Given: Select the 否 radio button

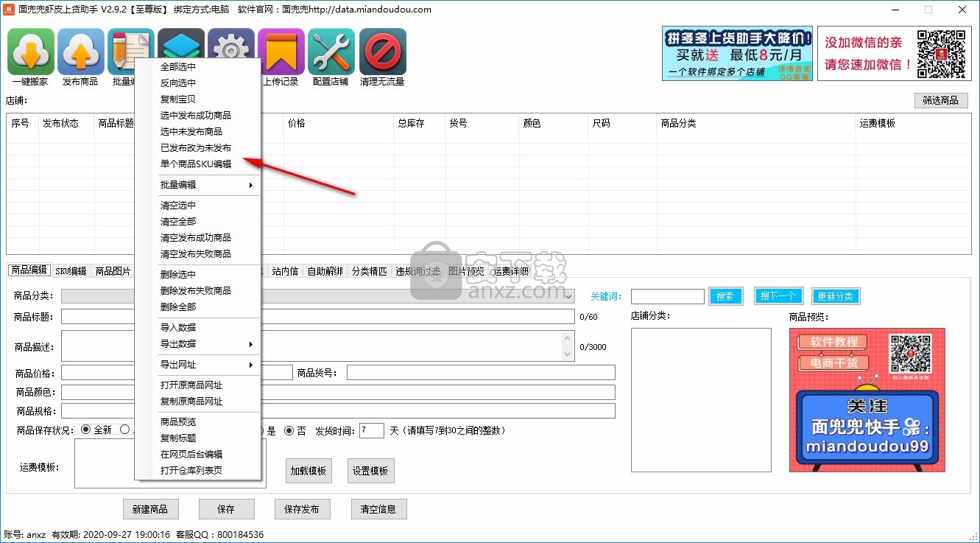Looking at the screenshot, I should tap(289, 430).
